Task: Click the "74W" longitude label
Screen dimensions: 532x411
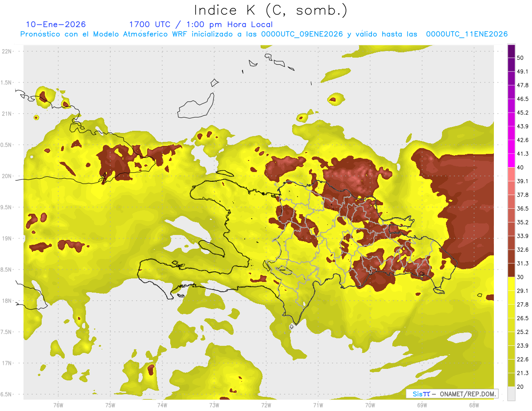Action: (162, 405)
